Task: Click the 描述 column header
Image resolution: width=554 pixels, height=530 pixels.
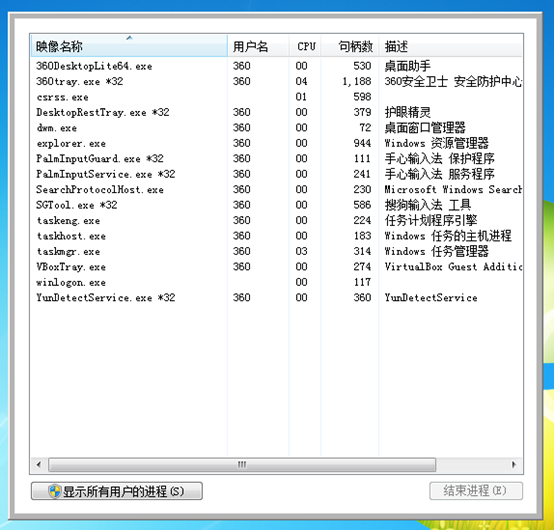Action: [450, 46]
